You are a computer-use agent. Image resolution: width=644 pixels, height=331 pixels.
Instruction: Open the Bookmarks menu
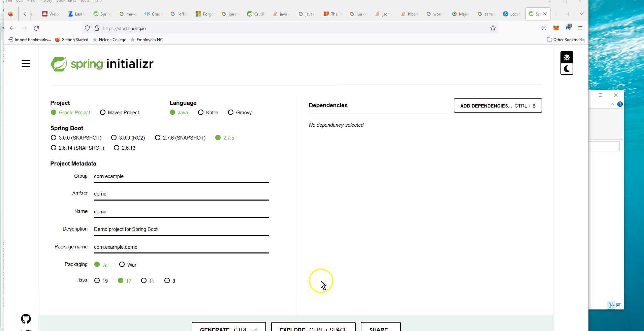pos(66,1)
